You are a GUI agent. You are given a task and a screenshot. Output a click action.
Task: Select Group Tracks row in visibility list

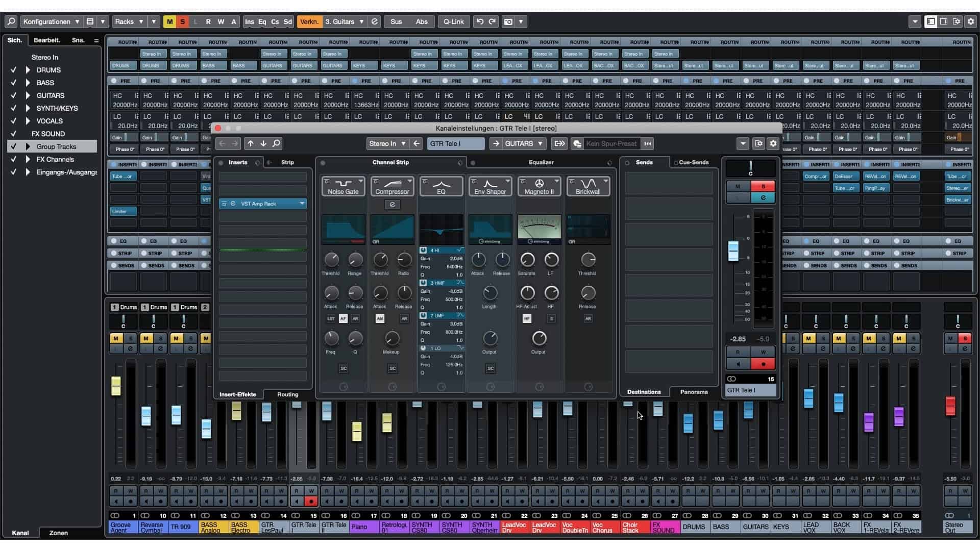pyautogui.click(x=52, y=146)
